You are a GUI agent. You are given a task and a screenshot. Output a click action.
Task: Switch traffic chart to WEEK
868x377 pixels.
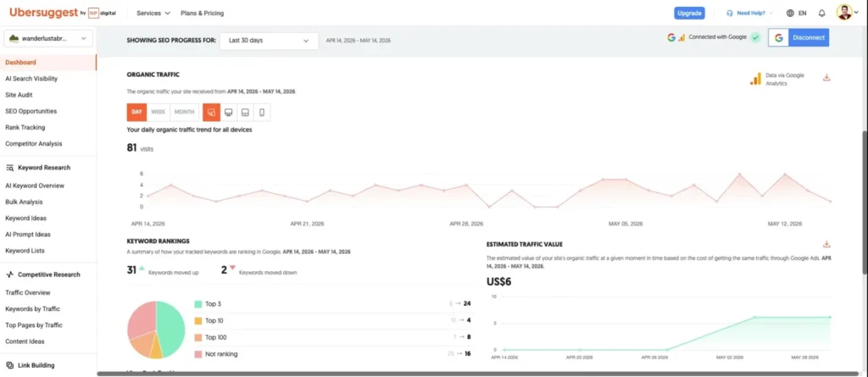[x=159, y=112]
